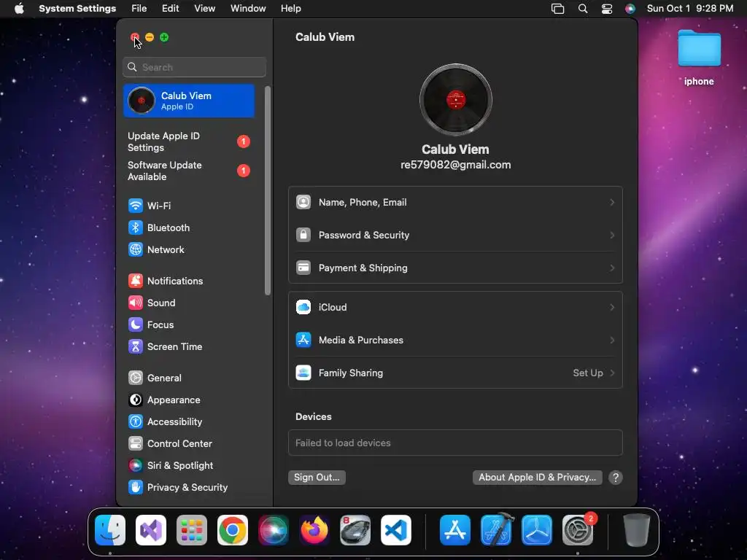747x560 pixels.
Task: Open Finder from the Dock
Action: 110,530
